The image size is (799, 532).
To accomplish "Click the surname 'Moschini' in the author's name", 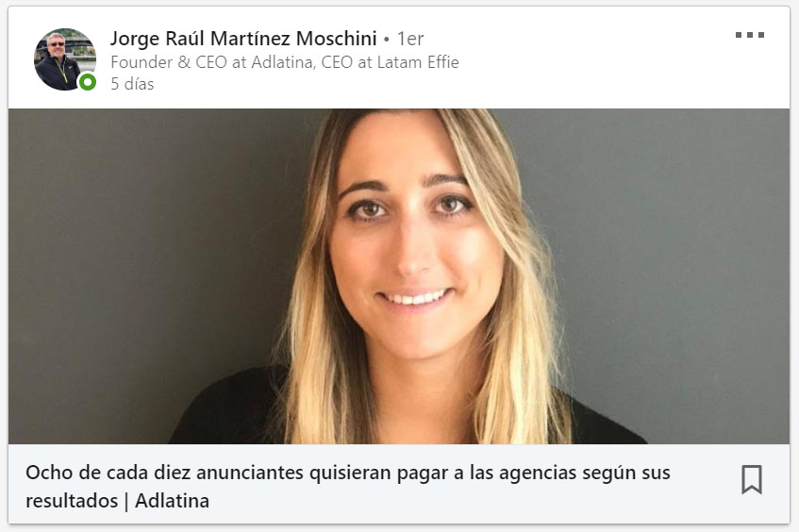I will point(337,39).
